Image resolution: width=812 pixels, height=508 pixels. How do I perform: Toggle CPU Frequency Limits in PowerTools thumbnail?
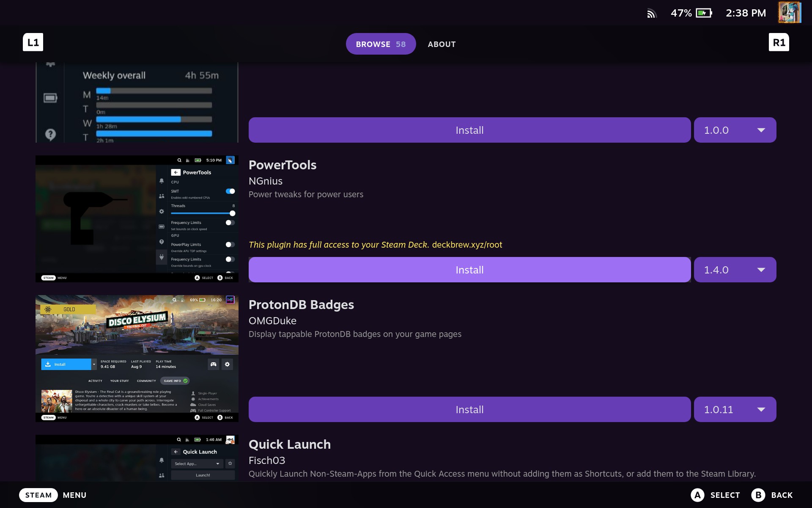[230, 223]
